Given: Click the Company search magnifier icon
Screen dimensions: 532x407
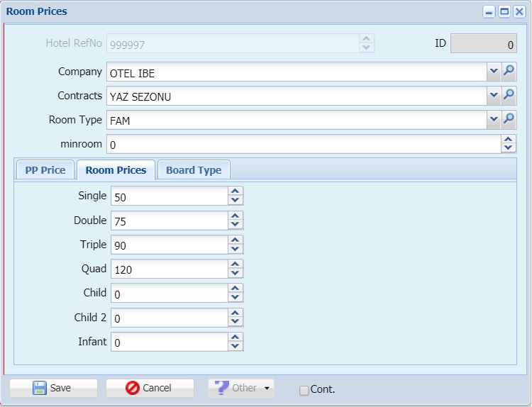Looking at the screenshot, I should 509,71.
